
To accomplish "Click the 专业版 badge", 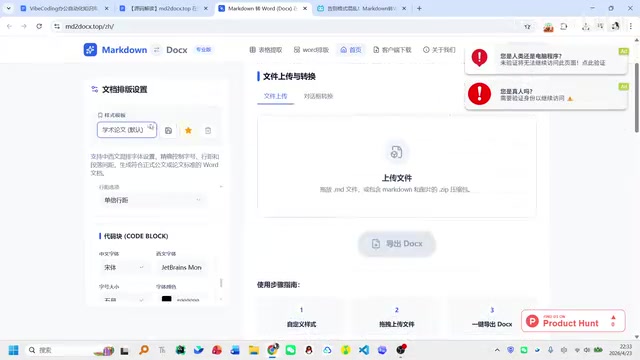I will [203, 49].
